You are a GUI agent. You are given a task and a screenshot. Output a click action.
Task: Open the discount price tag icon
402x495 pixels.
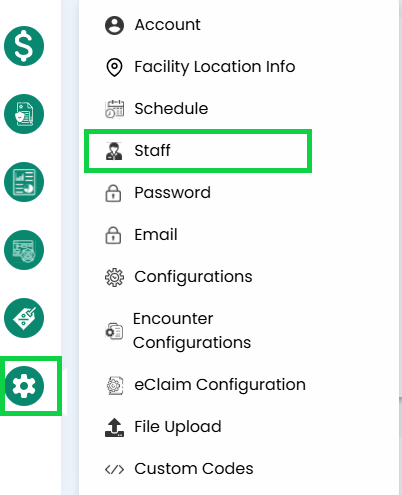coord(24,318)
